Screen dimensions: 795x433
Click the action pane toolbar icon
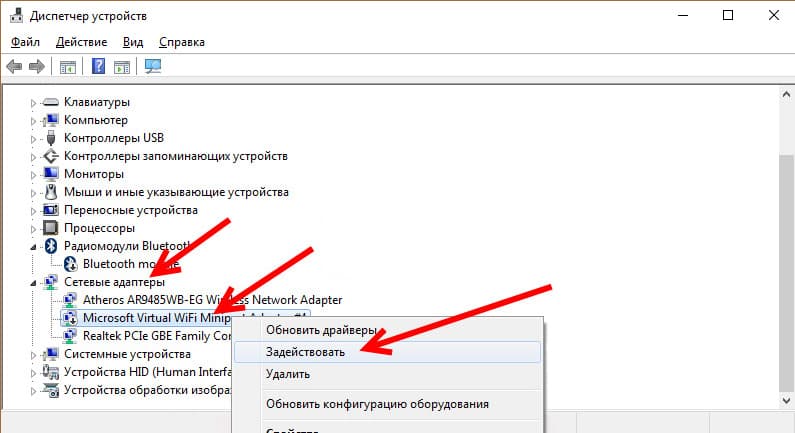click(122, 66)
